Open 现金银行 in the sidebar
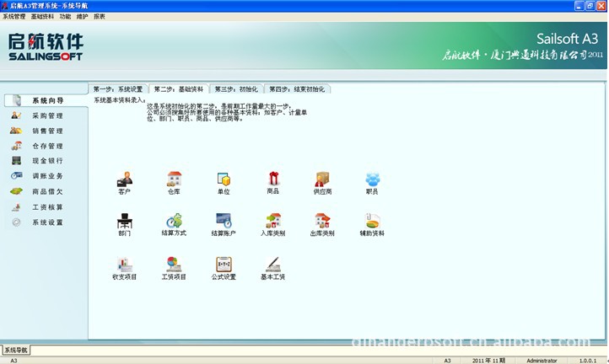This screenshot has height=364, width=609. point(46,161)
